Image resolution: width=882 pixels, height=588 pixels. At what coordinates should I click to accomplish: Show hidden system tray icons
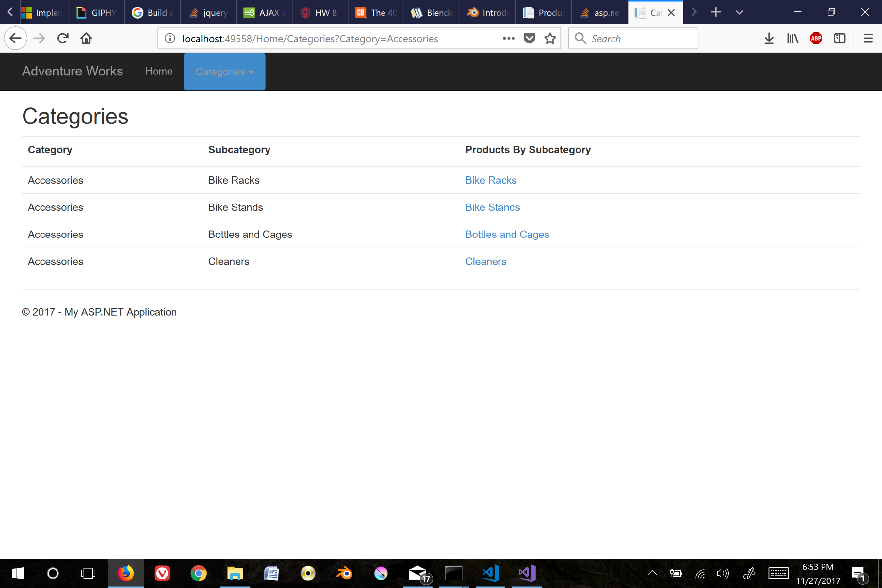(652, 573)
